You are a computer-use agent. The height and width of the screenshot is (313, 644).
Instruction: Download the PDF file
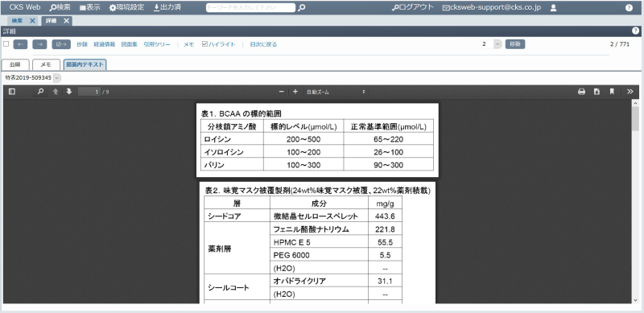(x=597, y=92)
